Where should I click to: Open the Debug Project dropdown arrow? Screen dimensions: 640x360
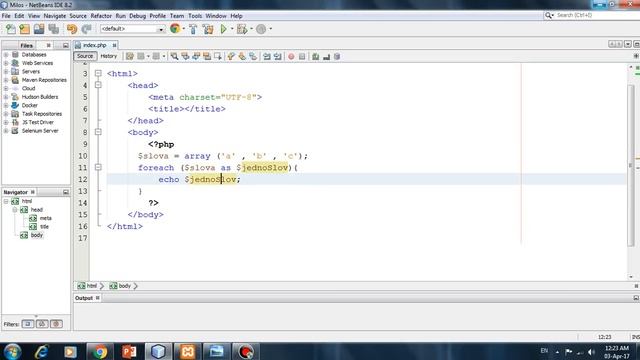(x=251, y=29)
